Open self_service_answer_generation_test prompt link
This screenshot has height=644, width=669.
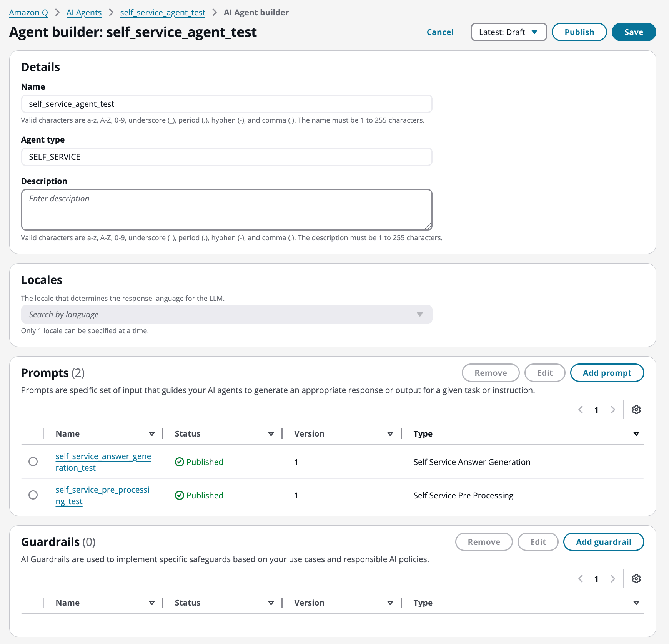pos(103,462)
